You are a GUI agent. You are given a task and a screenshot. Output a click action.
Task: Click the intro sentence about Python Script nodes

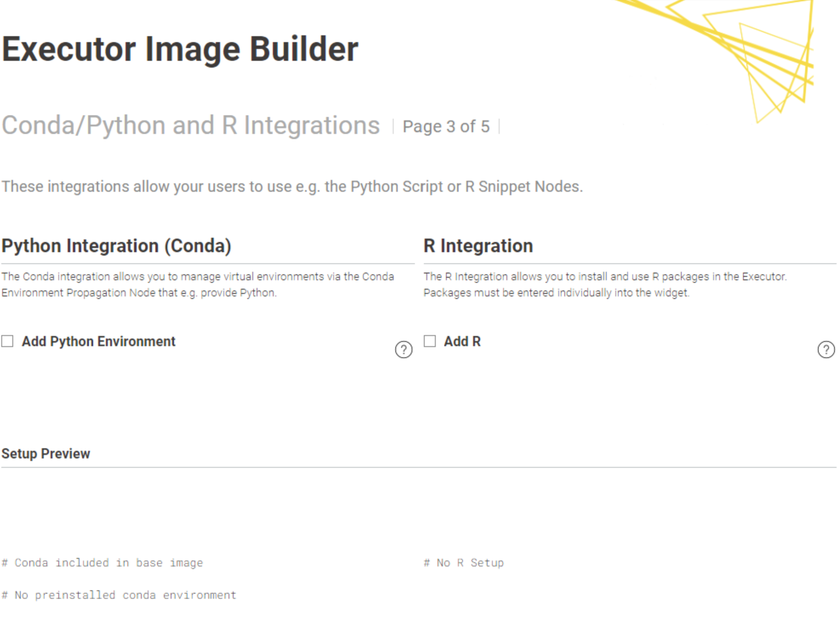coord(292,187)
